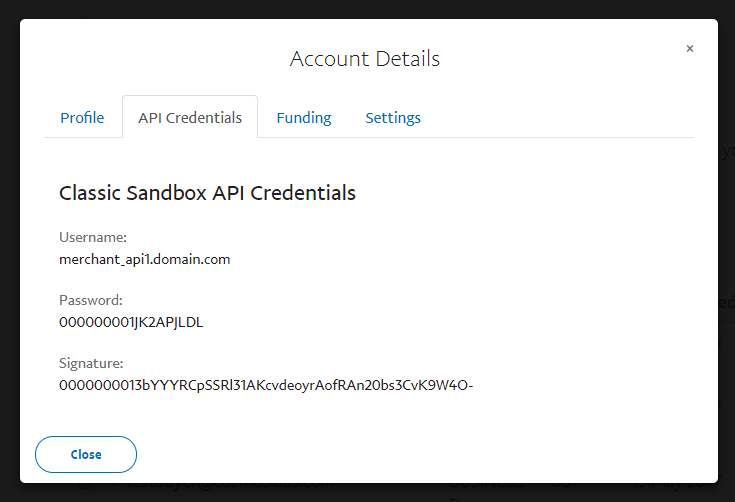Click the username value merchant_api1.domain.com
The width and height of the screenshot is (735, 502).
click(145, 259)
